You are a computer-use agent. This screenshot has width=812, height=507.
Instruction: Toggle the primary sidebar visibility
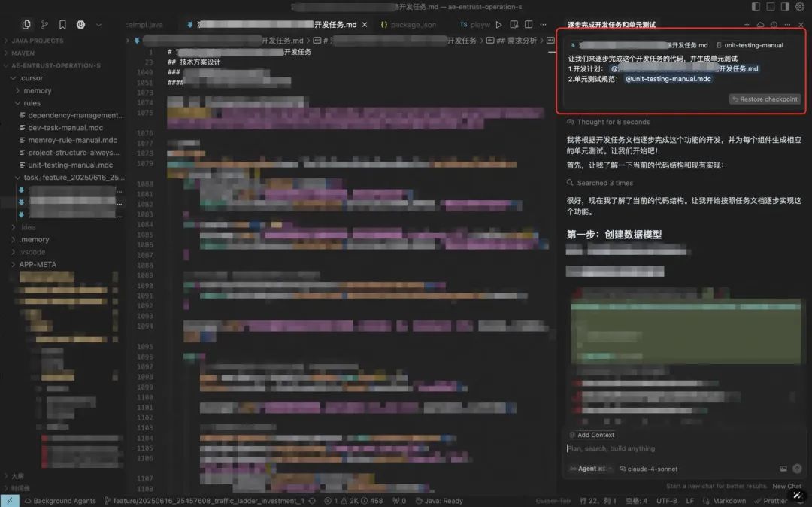pos(755,6)
